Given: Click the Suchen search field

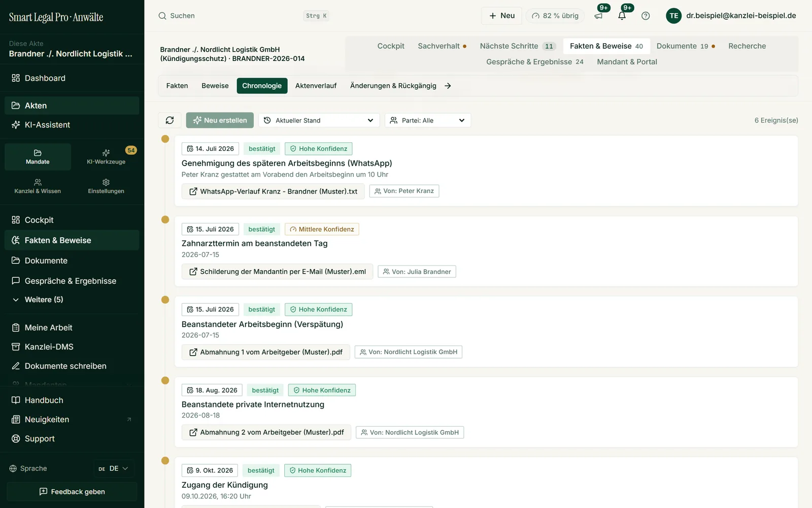Looking at the screenshot, I should coord(243,16).
